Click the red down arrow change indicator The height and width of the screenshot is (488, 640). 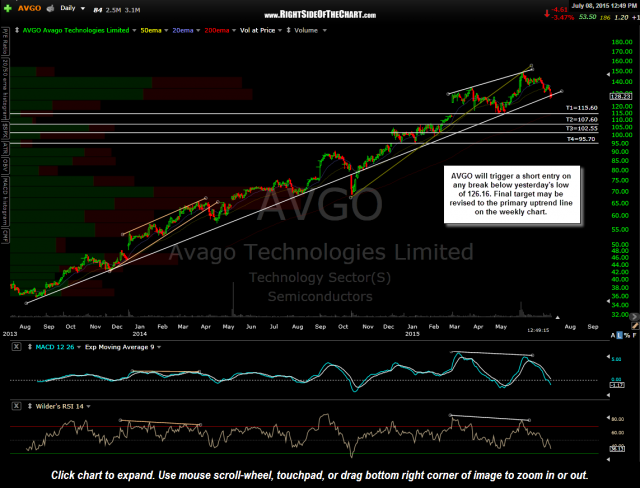coord(547,13)
